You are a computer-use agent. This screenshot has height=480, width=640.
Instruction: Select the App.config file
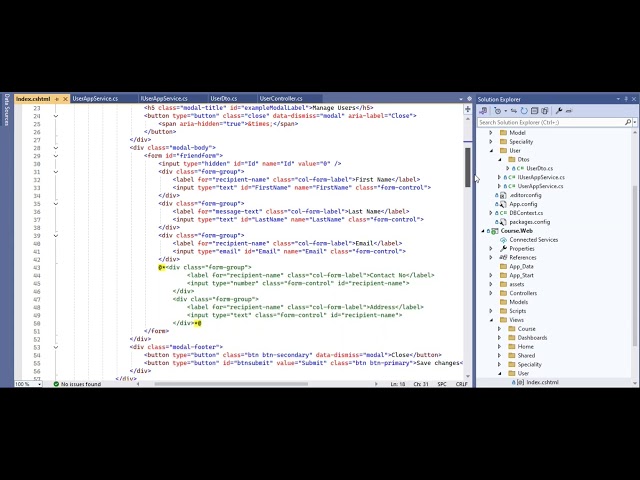(523, 204)
